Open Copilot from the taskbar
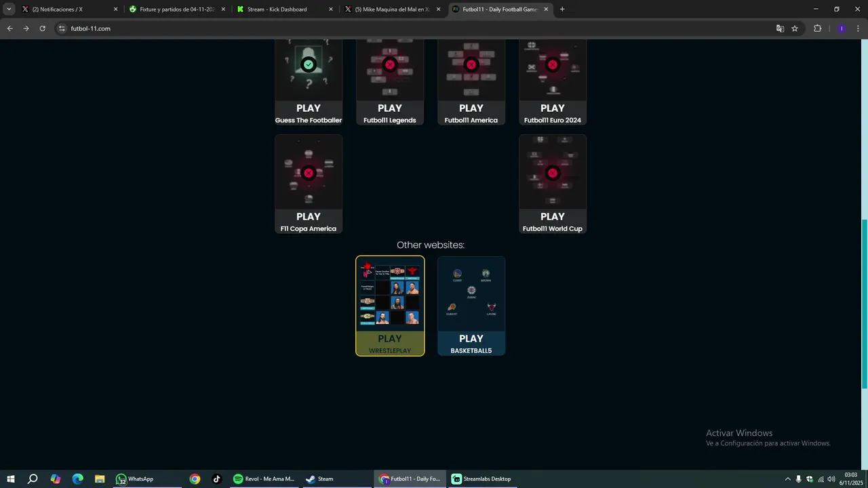 (x=56, y=479)
